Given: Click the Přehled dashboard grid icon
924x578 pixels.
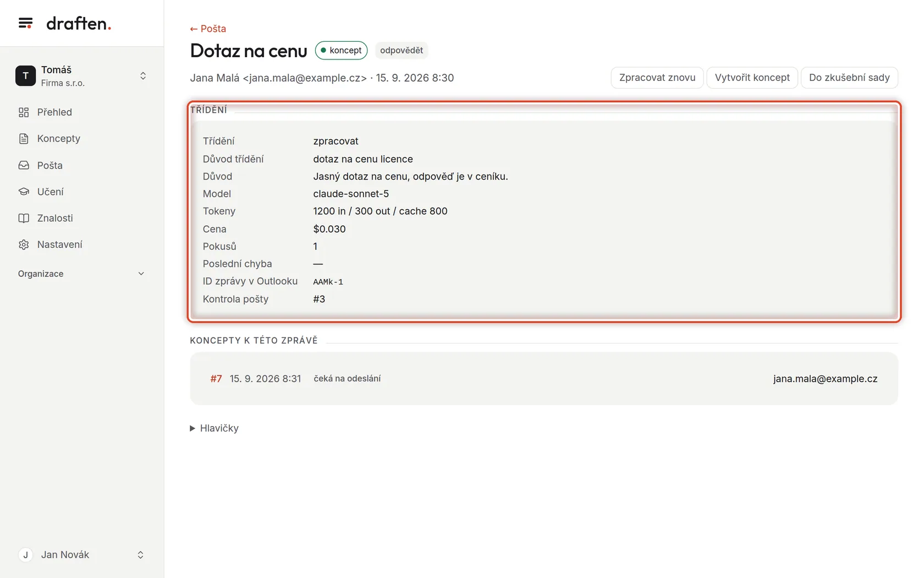Looking at the screenshot, I should point(24,112).
